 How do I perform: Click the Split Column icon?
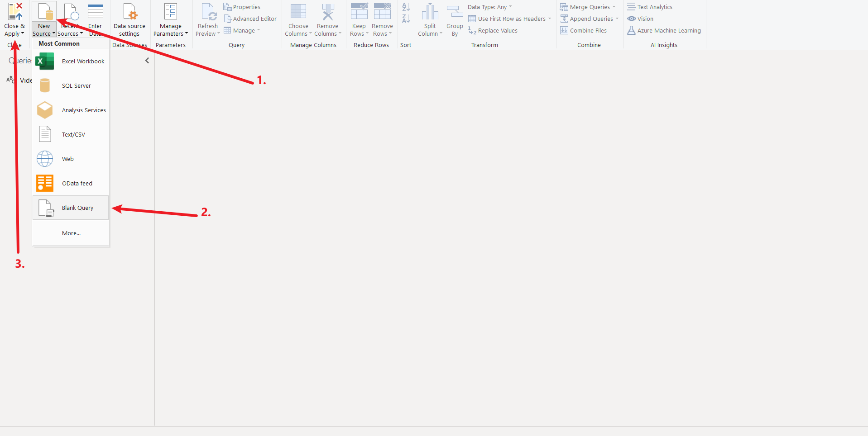430,12
